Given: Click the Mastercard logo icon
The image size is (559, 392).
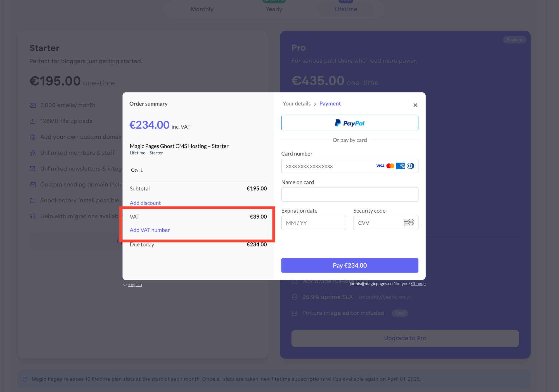Looking at the screenshot, I should point(390,166).
